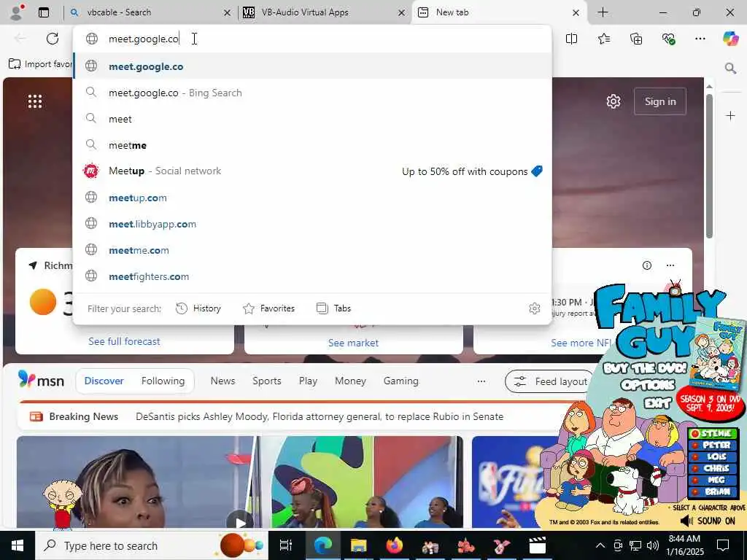Select CHRIS character in Family Guy widget
This screenshot has width=747, height=560.
coord(712,468)
